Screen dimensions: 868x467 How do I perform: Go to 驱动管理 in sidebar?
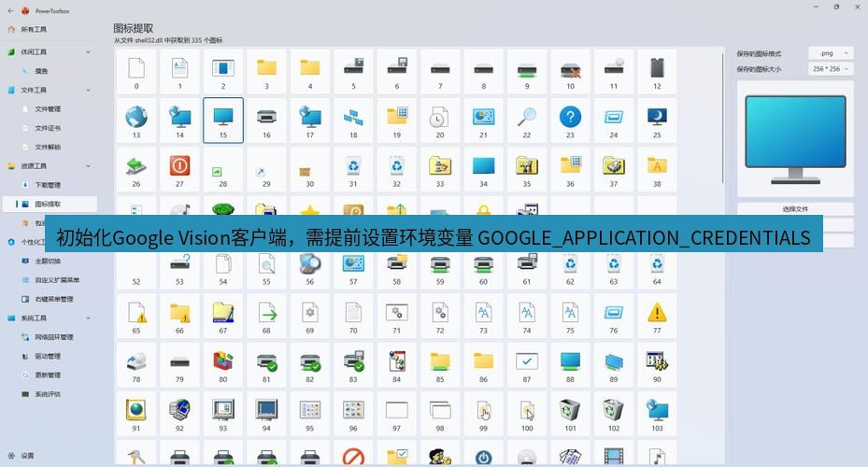49,357
